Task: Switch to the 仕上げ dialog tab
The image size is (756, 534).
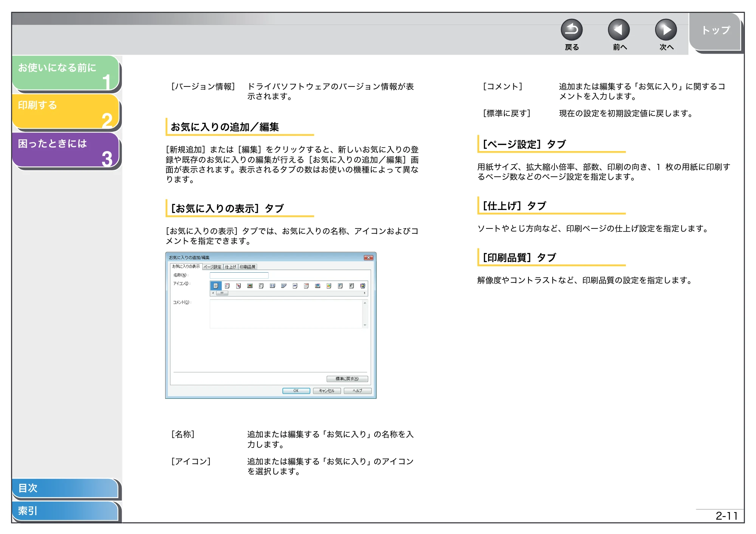Action: pyautogui.click(x=231, y=267)
